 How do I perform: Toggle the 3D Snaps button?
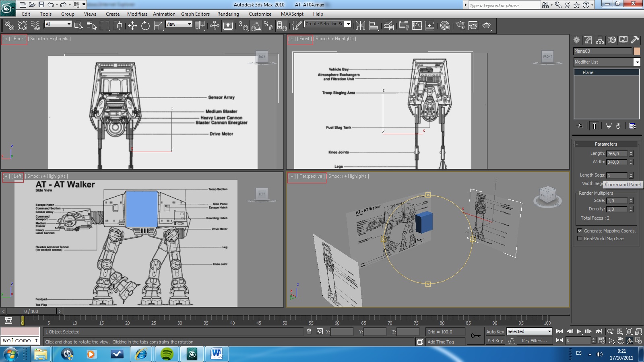pos(243,26)
